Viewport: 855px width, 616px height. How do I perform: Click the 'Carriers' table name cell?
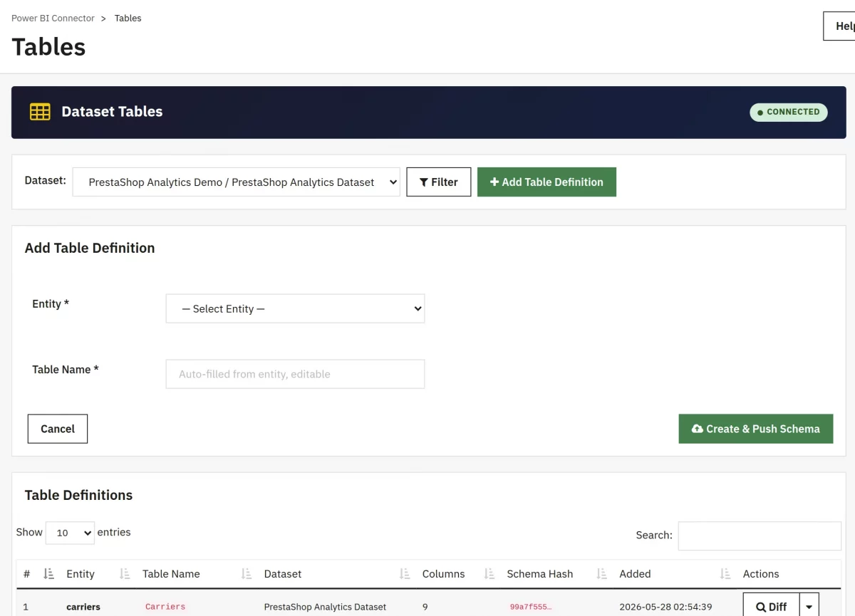point(165,607)
